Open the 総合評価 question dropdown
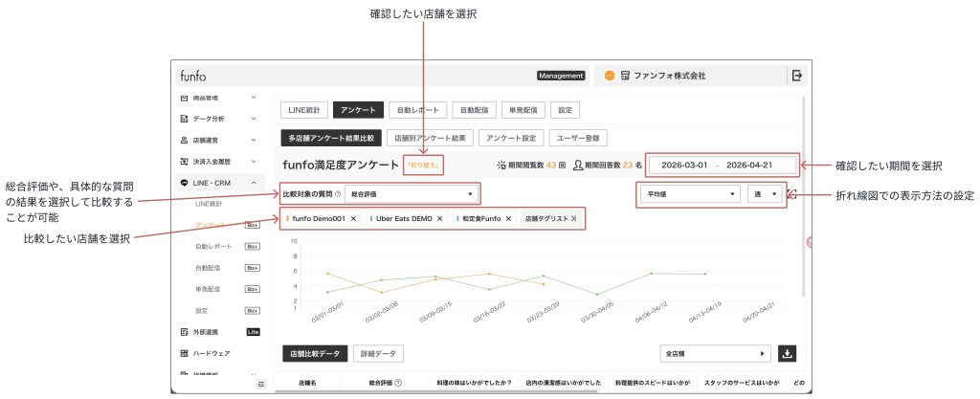The width and height of the screenshot is (980, 399). (x=411, y=194)
